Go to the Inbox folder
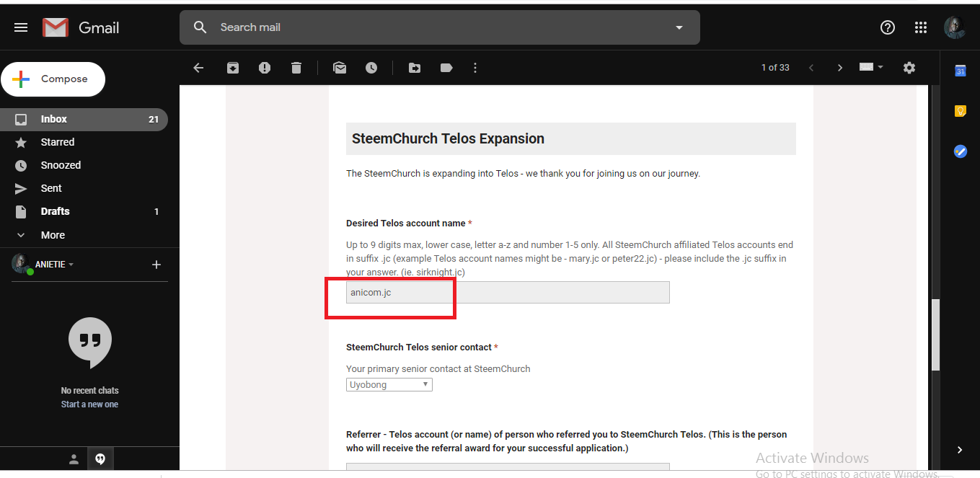Screen dimensions: 980x478 (54, 119)
